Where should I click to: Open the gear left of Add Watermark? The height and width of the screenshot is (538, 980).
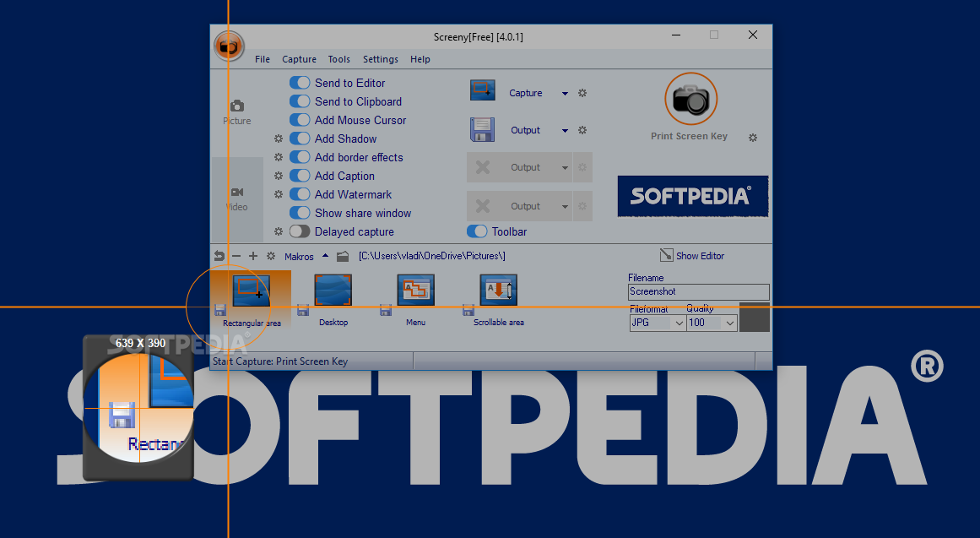click(x=279, y=194)
